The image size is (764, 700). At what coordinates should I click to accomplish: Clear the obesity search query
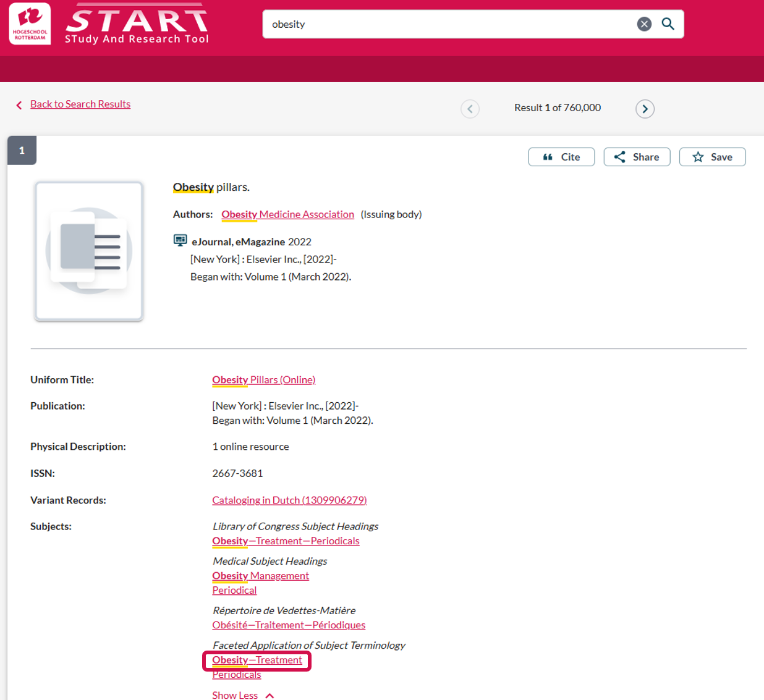point(644,24)
